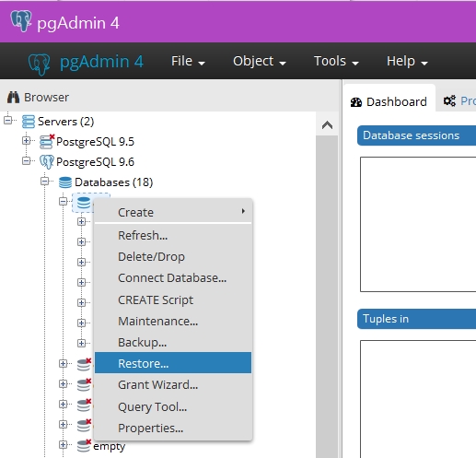The width and height of the screenshot is (476, 458).
Task: Click the pgAdmin elephant logo in the purple title bar
Action: (21, 21)
